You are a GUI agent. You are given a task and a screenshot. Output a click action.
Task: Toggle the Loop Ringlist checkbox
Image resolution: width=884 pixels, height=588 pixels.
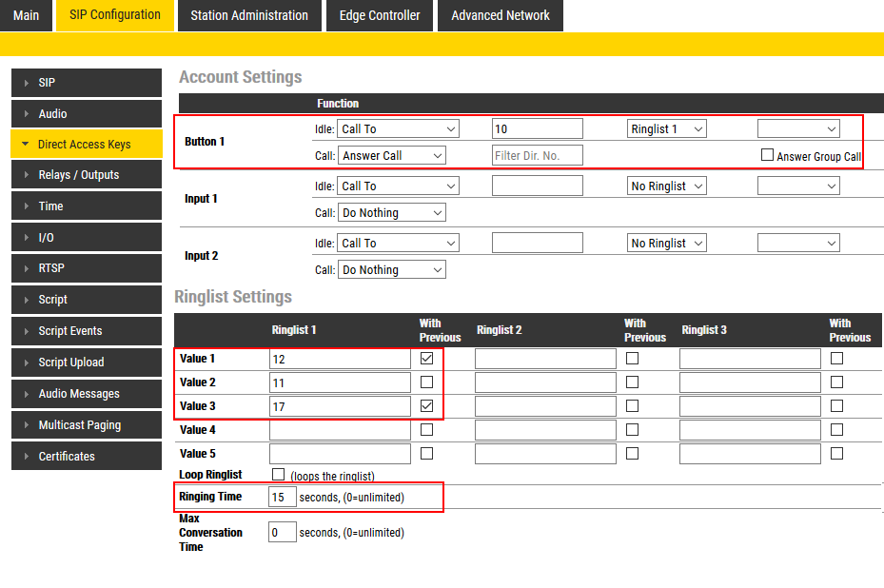(x=278, y=474)
